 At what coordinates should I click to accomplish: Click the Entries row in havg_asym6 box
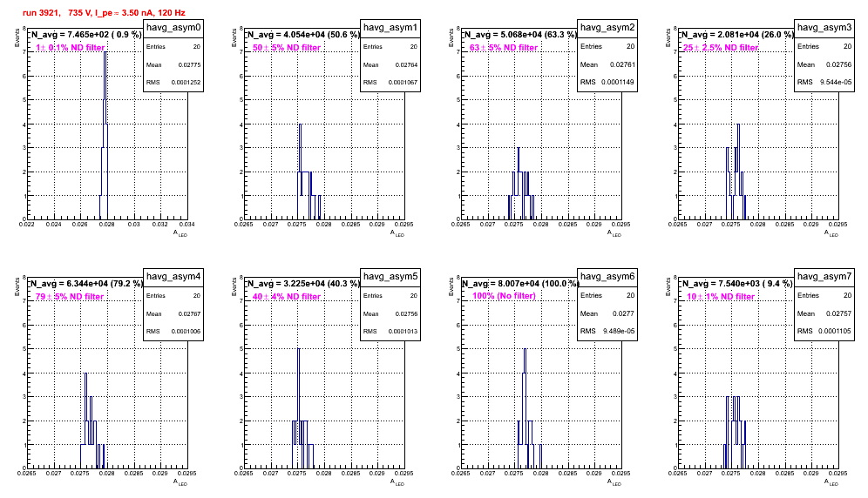pos(607,295)
